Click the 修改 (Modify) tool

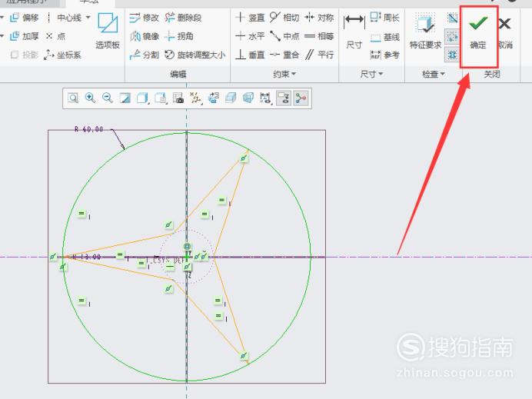pos(144,18)
